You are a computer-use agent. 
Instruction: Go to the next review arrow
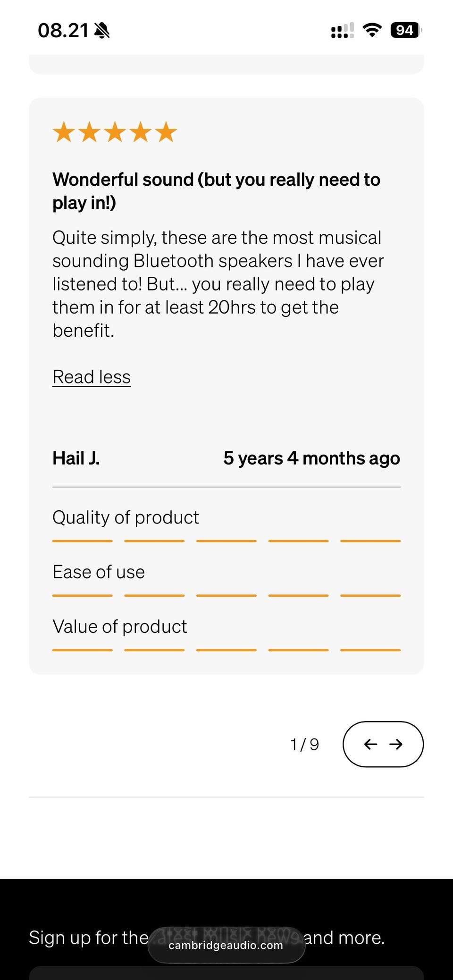(x=396, y=744)
